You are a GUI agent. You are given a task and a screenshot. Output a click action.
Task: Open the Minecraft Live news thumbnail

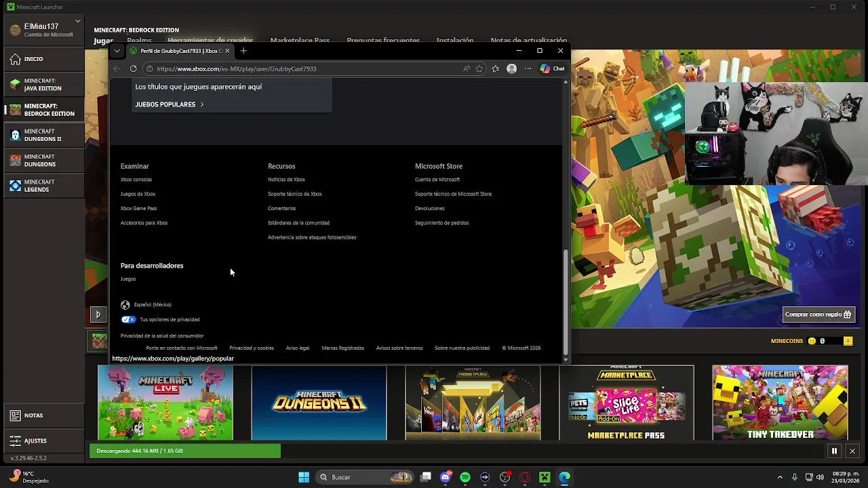(165, 403)
